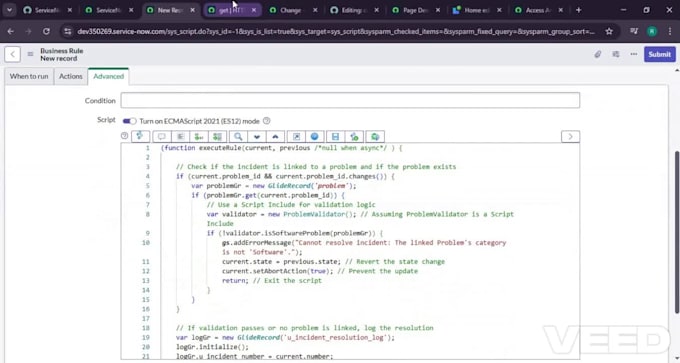Click browser back arrow

11,31
